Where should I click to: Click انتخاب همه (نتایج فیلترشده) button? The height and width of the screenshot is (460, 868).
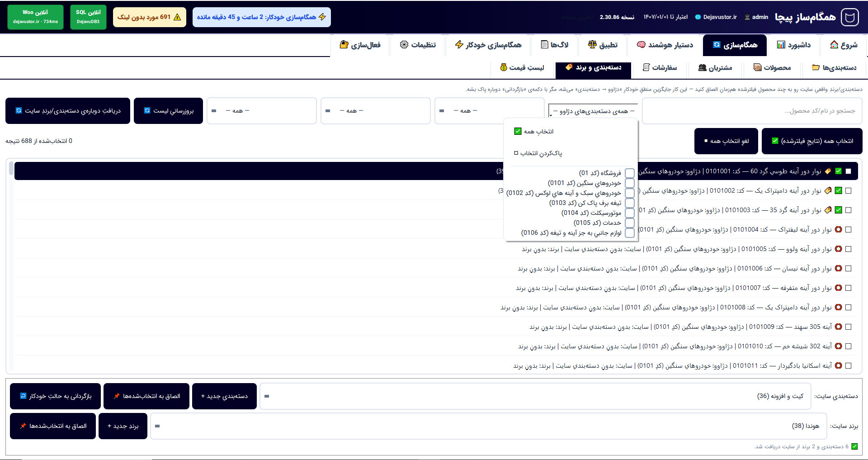812,141
